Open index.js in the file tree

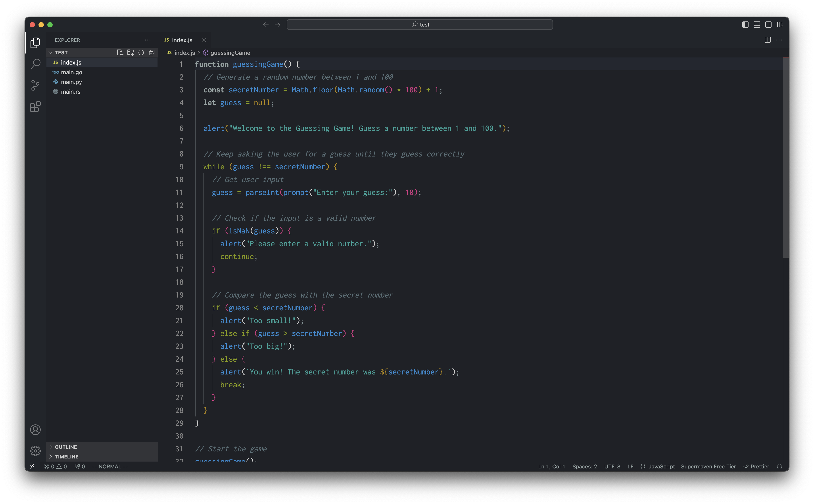click(x=102, y=62)
